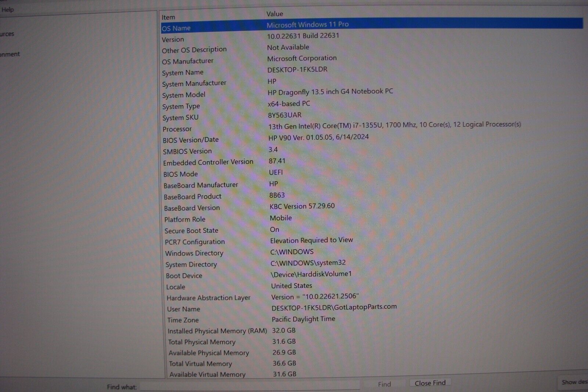588x392 pixels.
Task: Select the Hardware Abstraction Layer row
Action: 372,297
